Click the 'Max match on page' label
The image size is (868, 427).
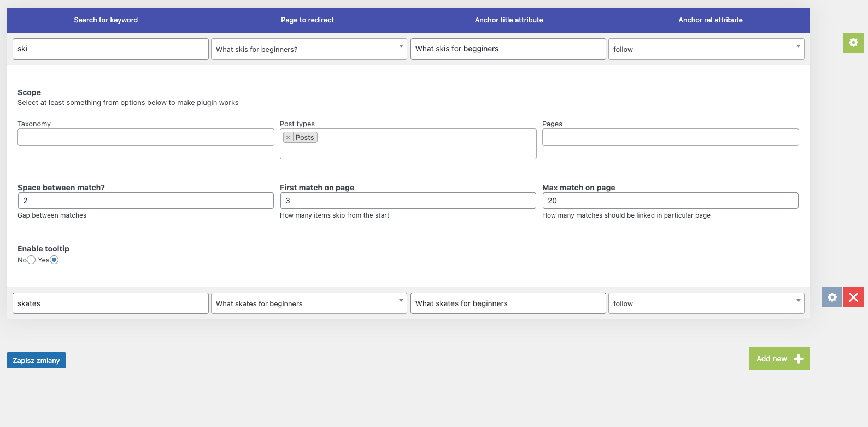click(579, 188)
